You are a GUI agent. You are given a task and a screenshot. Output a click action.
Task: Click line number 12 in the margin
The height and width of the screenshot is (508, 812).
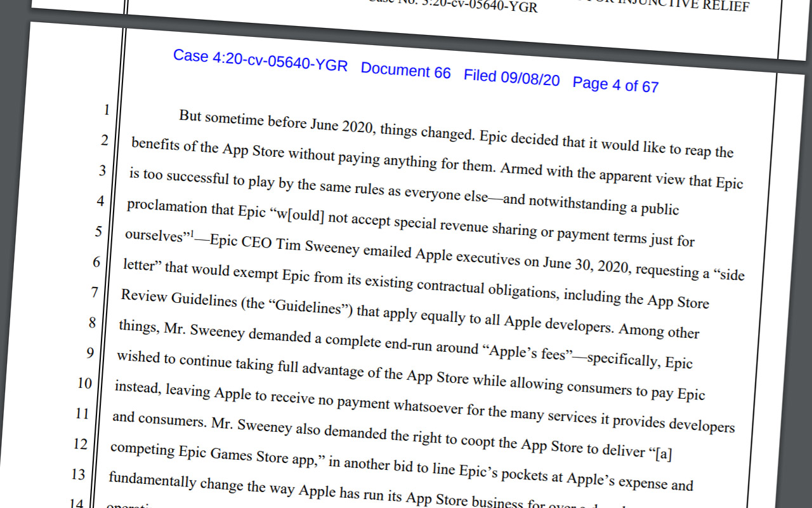point(80,444)
